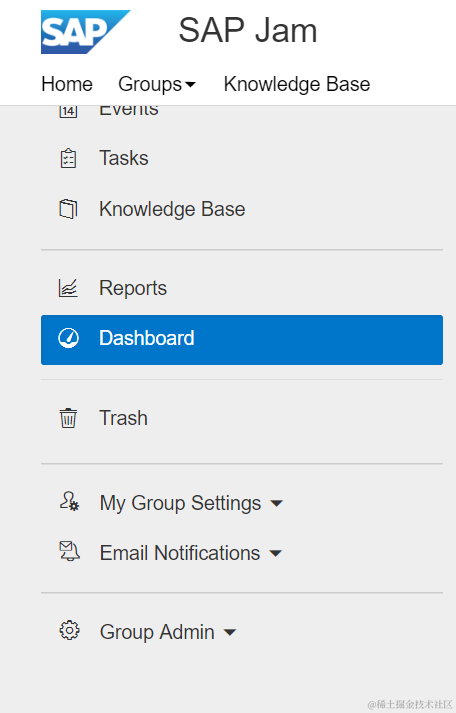Click the Trash bin icon
Viewport: 456px width, 713px height.
[x=68, y=418]
